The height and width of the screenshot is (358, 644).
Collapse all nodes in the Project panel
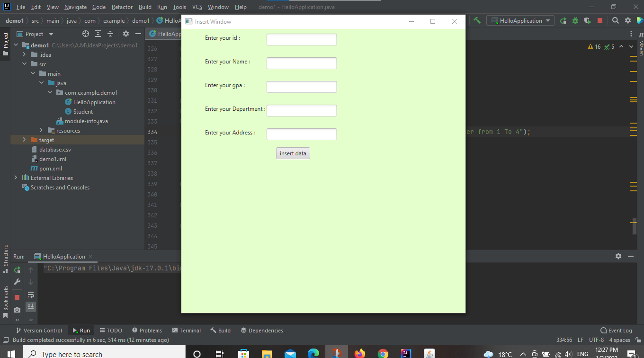coord(110,34)
